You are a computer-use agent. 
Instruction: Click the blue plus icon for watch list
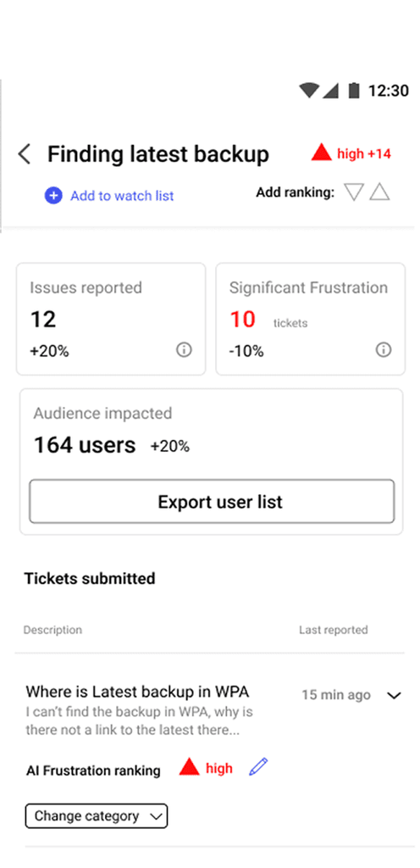(x=53, y=196)
